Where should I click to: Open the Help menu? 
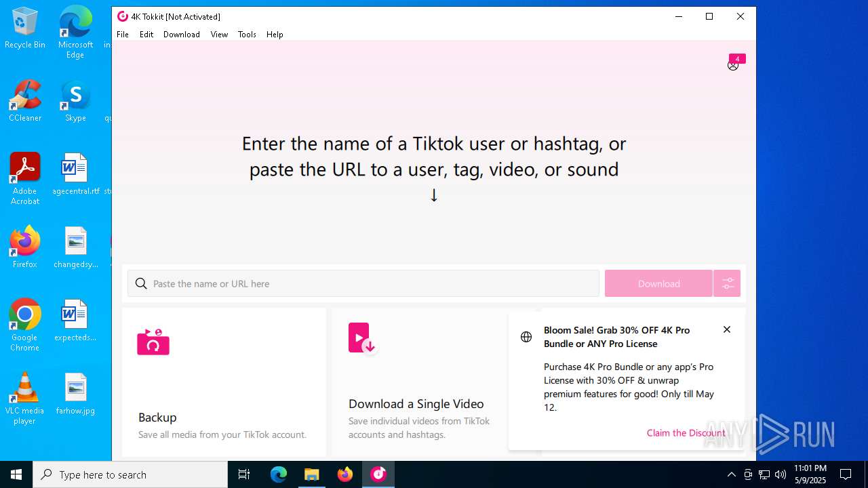(275, 34)
